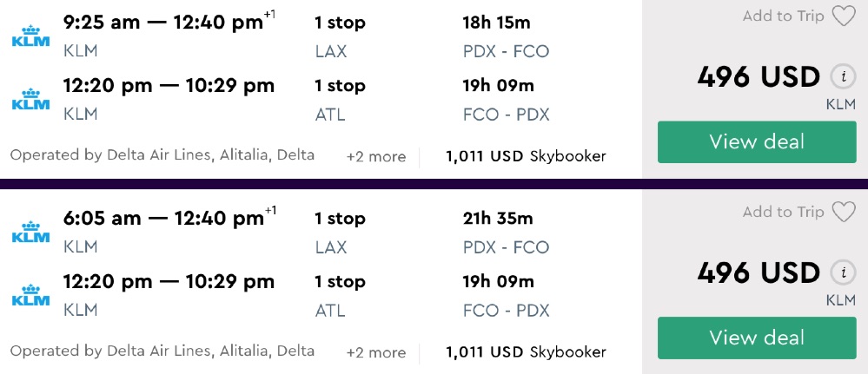Click the 496 USD price in first card

pyautogui.click(x=759, y=77)
